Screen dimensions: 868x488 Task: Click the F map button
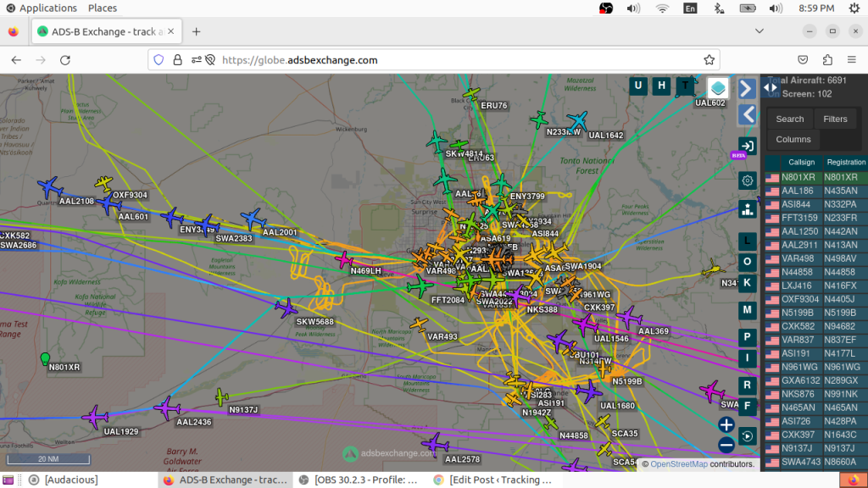click(x=747, y=406)
